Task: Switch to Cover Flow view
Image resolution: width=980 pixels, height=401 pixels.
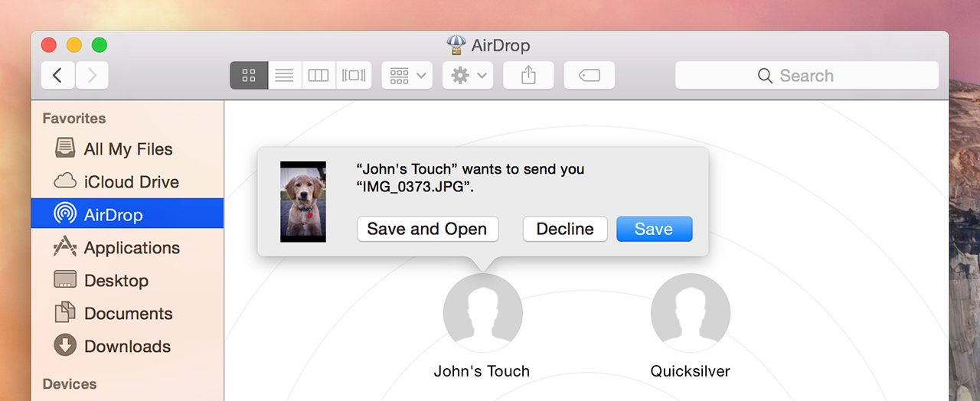Action: [354, 76]
